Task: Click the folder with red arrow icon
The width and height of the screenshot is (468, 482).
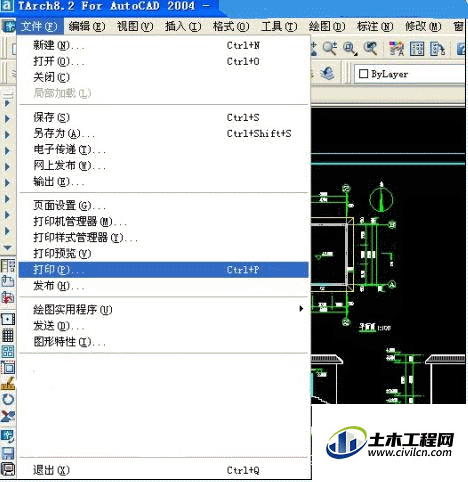Action: point(8,297)
